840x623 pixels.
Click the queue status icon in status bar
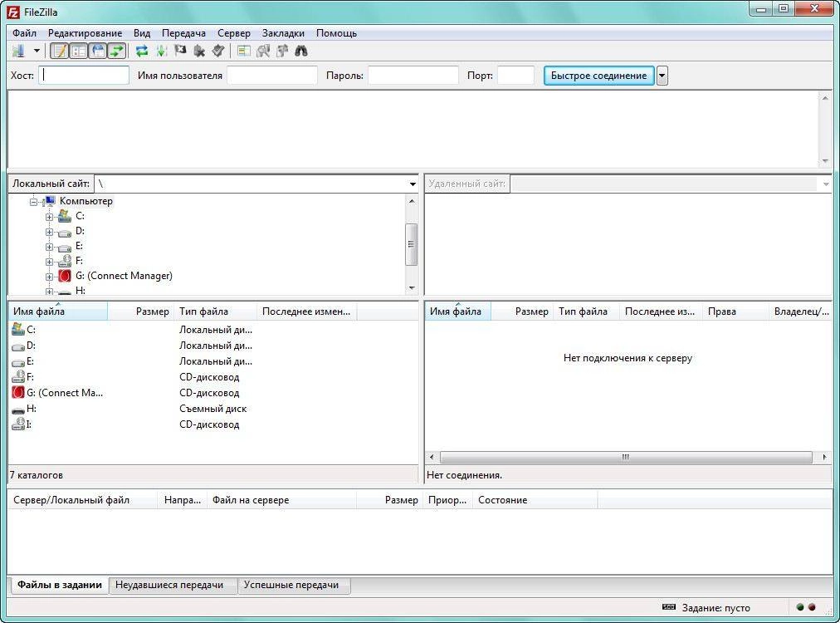[668, 607]
